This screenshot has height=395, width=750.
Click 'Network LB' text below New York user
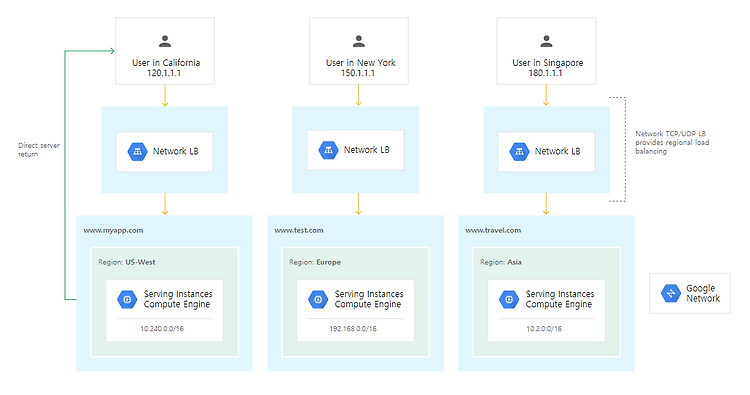tap(366, 150)
